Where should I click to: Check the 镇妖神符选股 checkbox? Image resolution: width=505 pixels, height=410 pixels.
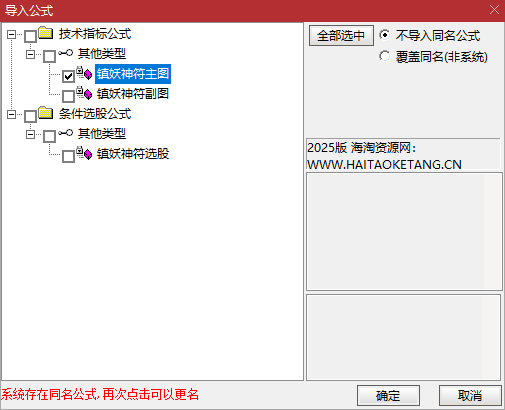click(68, 156)
